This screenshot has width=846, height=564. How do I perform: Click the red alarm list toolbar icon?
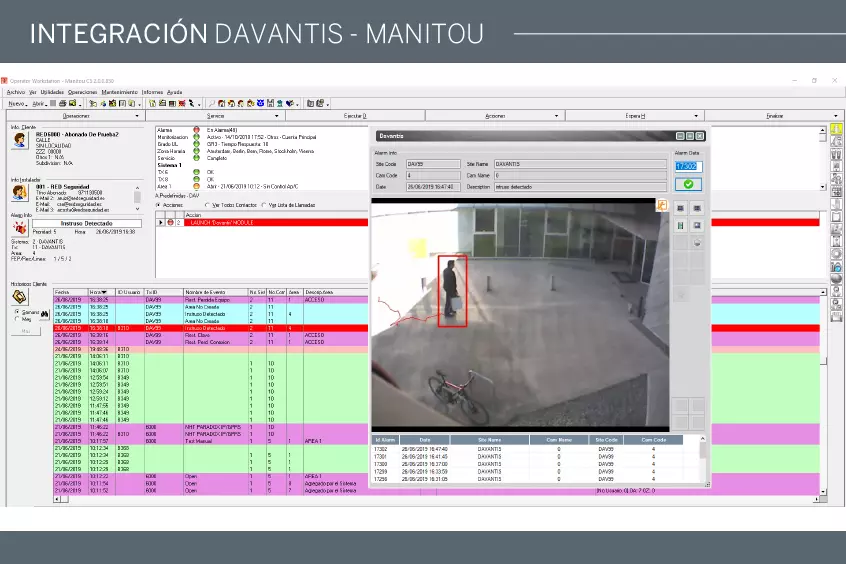point(182,103)
